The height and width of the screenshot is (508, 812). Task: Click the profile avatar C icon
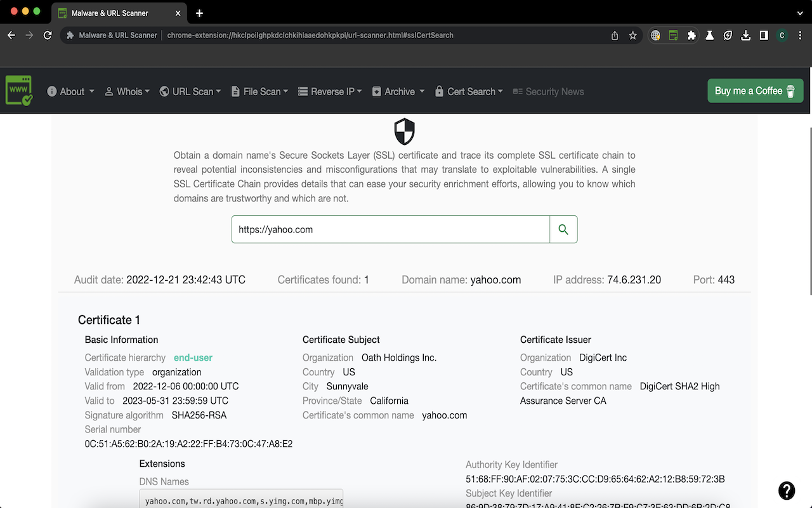tap(782, 36)
